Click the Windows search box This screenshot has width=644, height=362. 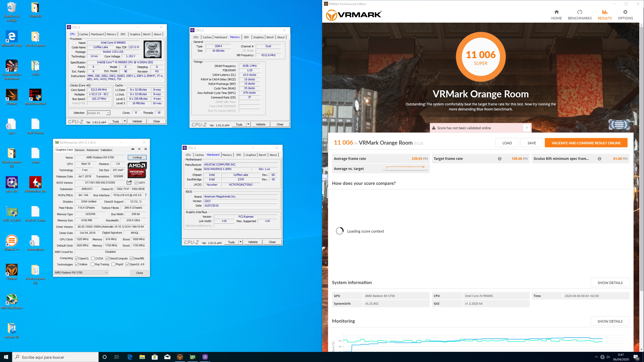pyautogui.click(x=55, y=357)
